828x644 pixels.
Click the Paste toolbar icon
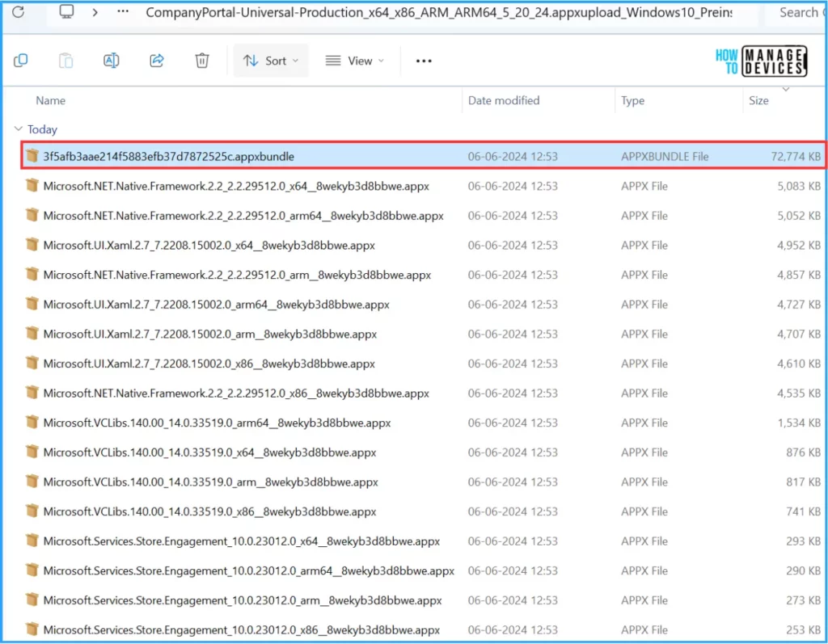coord(66,61)
